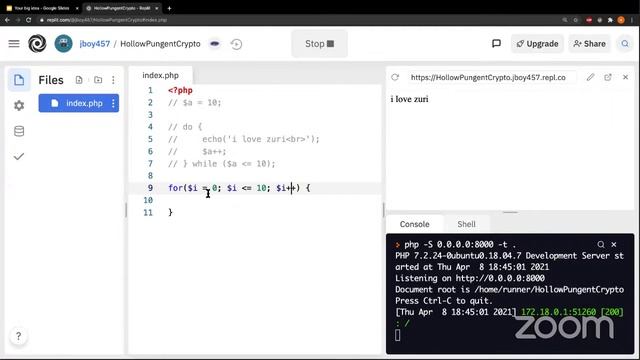The height and width of the screenshot is (360, 640).
Task: Search the console output icon
Action: 601,244
